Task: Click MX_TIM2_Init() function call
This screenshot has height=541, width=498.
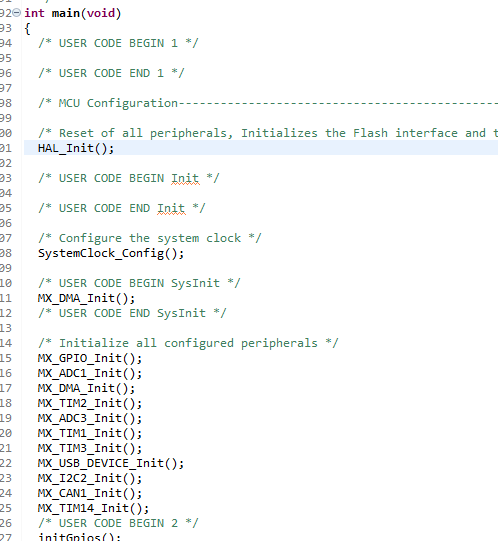Action: coord(90,403)
